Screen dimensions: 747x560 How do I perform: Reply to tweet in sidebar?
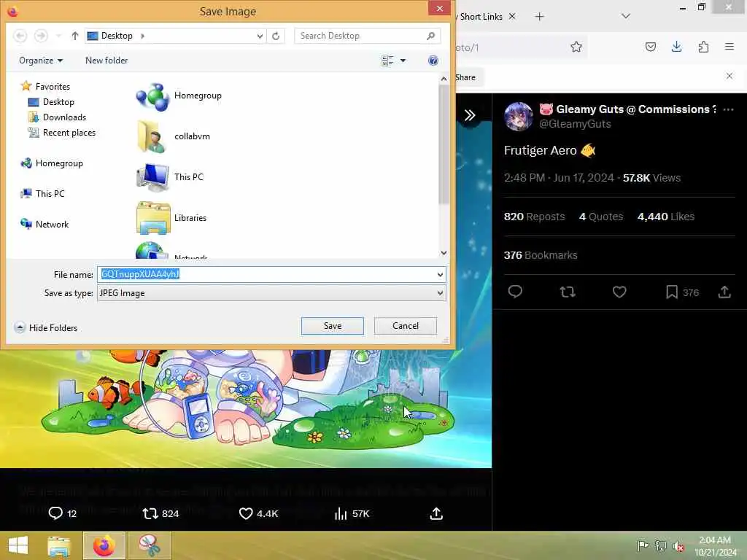pyautogui.click(x=515, y=292)
